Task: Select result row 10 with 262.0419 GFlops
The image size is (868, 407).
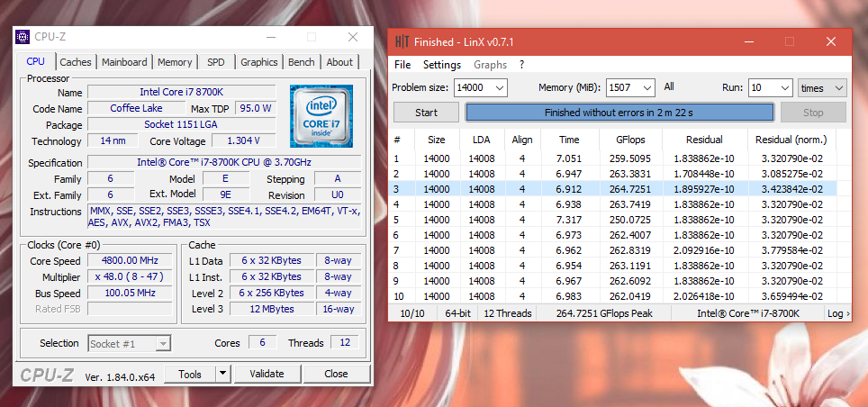Action: coord(613,296)
